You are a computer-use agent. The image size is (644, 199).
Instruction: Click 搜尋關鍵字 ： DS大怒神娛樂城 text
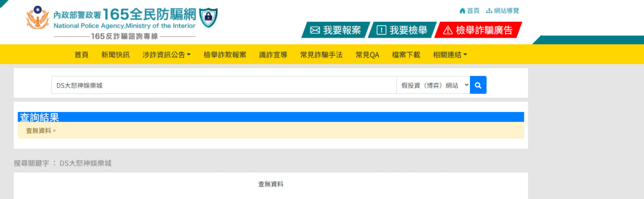63,163
